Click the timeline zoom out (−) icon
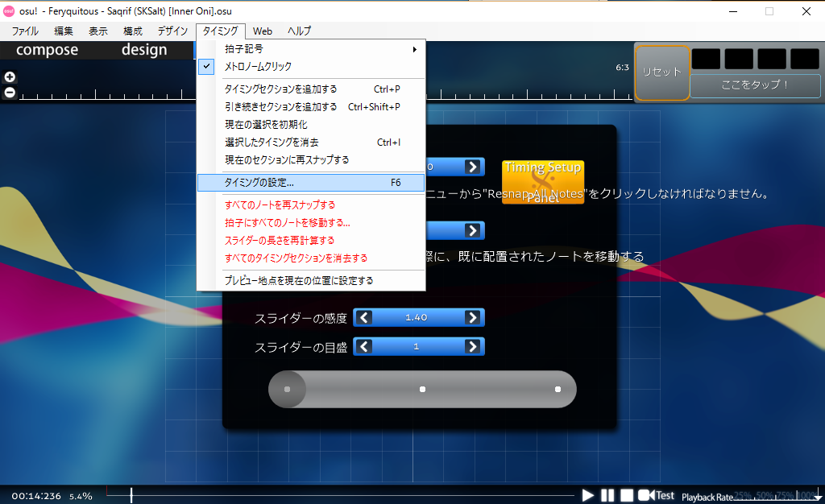The width and height of the screenshot is (825, 504). [10, 93]
